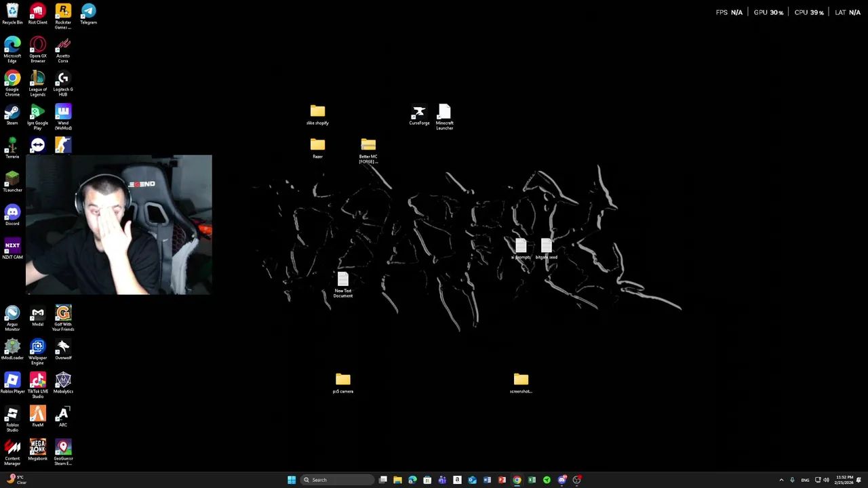Open File Explorer from the taskbar
868x488 pixels.
pos(397,480)
